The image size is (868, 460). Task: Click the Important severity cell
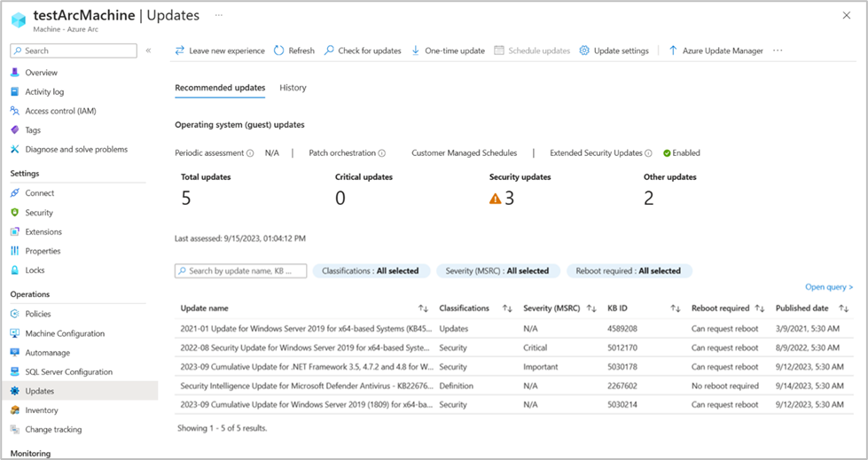[x=540, y=366]
